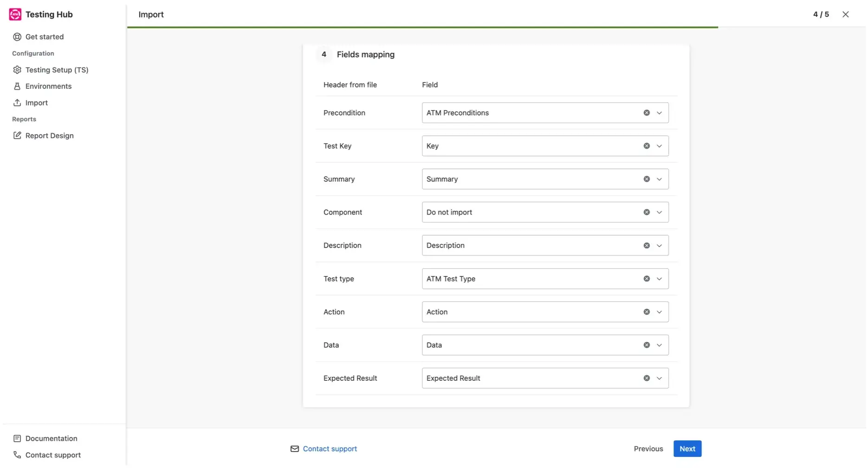Click the Testing Setup gear icon
The height and width of the screenshot is (470, 868).
coord(17,70)
